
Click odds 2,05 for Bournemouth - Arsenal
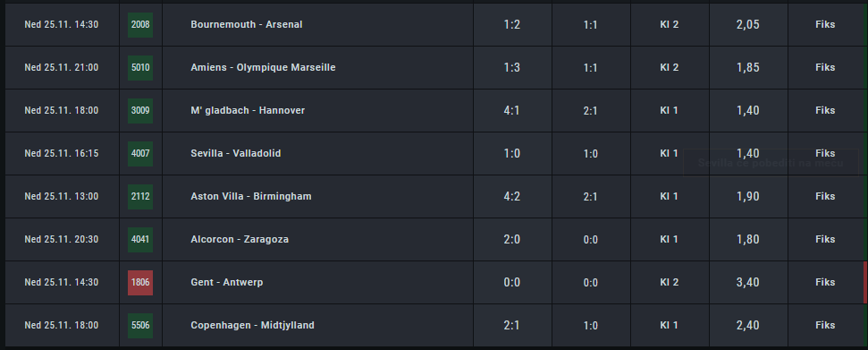(748, 24)
